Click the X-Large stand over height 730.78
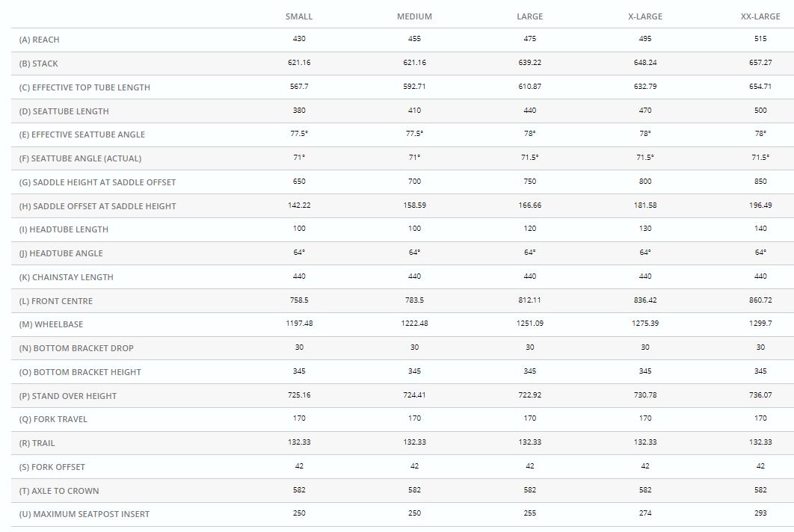The height and width of the screenshot is (532, 794). (645, 395)
